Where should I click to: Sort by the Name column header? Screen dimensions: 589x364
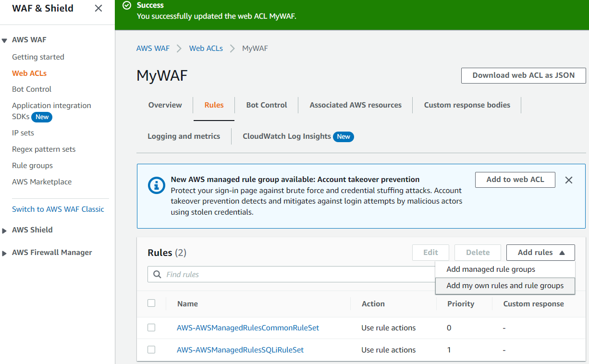click(187, 304)
